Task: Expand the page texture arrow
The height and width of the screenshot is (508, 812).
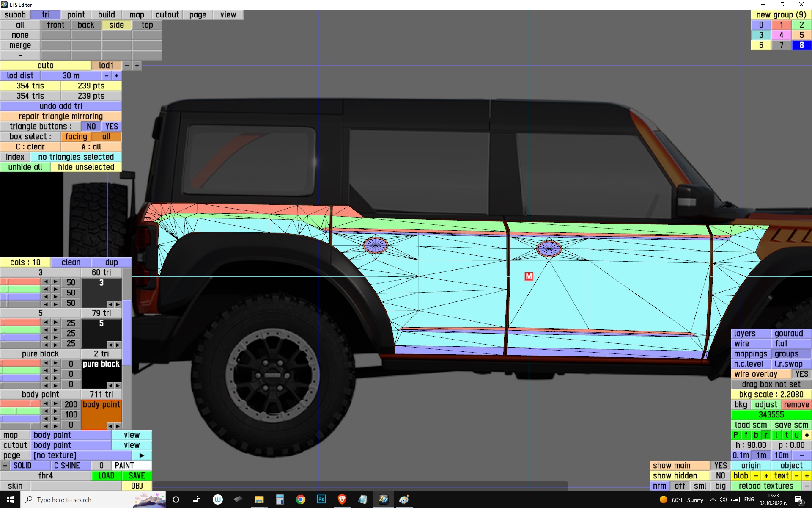Action: click(142, 456)
